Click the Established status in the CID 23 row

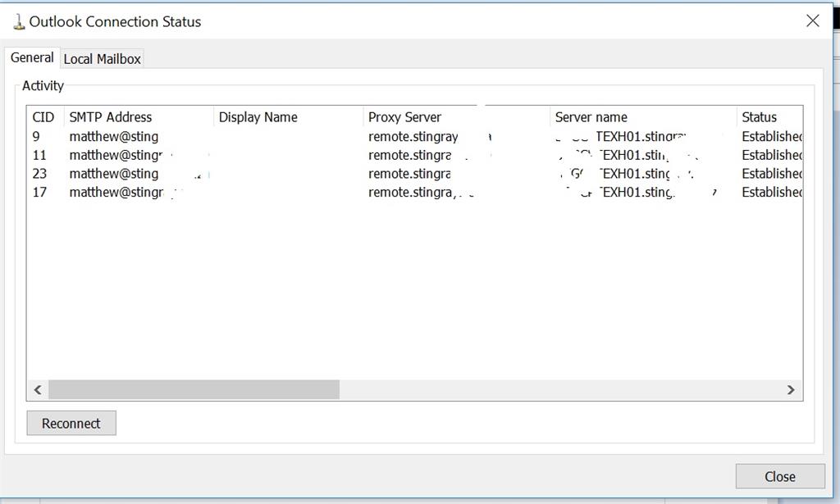772,174
